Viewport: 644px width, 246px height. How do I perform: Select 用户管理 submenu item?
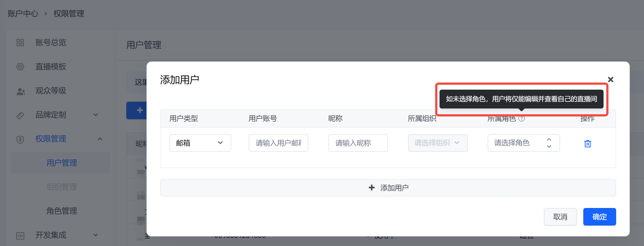60,163
